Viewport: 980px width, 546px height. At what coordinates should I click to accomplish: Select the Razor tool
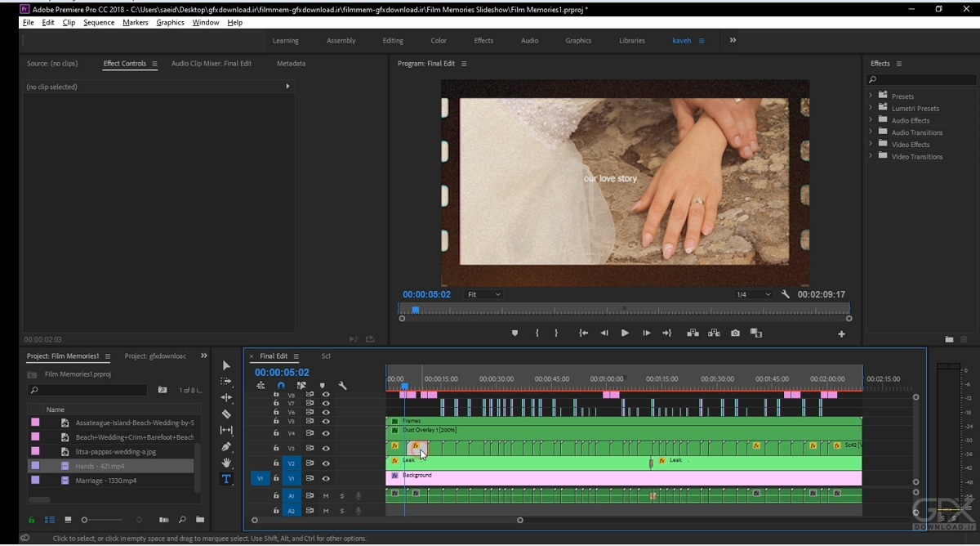coord(226,414)
